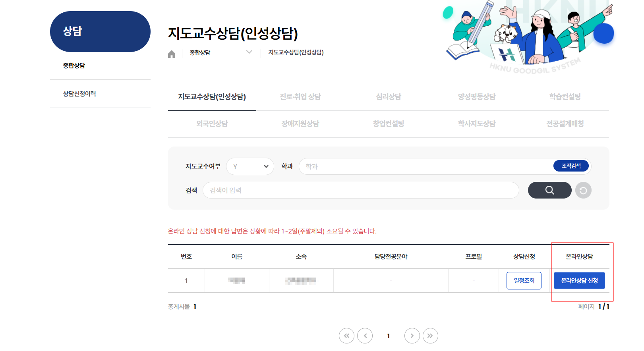Viewport: 644px width, 351px height.
Task: Open the 심리상담 tab
Action: point(389,96)
